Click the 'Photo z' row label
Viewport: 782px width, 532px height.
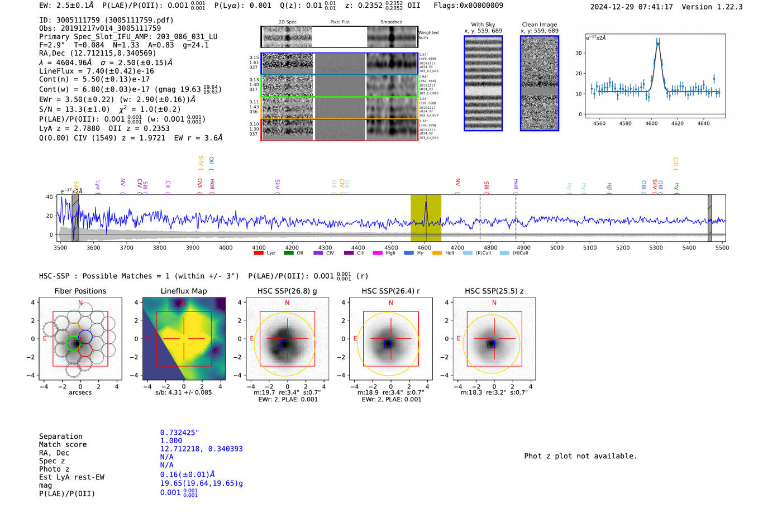click(x=54, y=469)
